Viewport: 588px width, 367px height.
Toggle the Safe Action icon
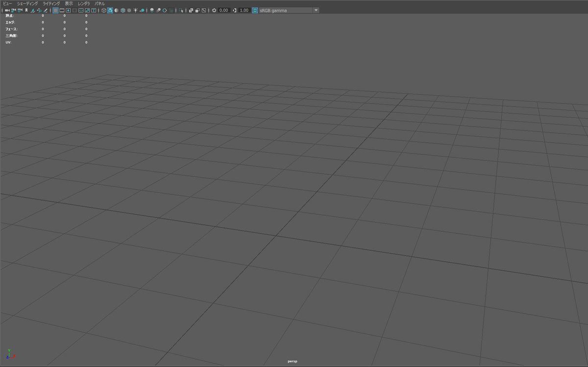tap(87, 10)
